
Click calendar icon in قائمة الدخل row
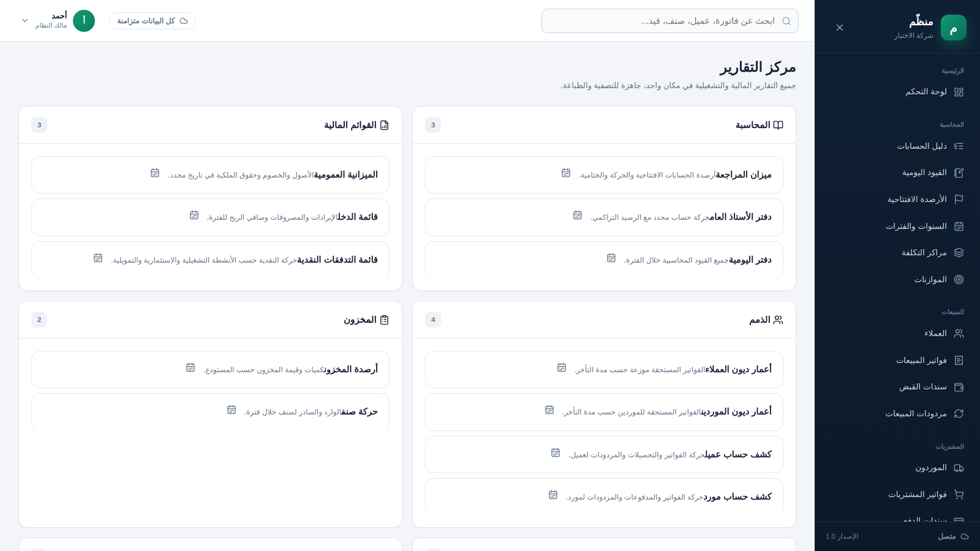coord(194,215)
